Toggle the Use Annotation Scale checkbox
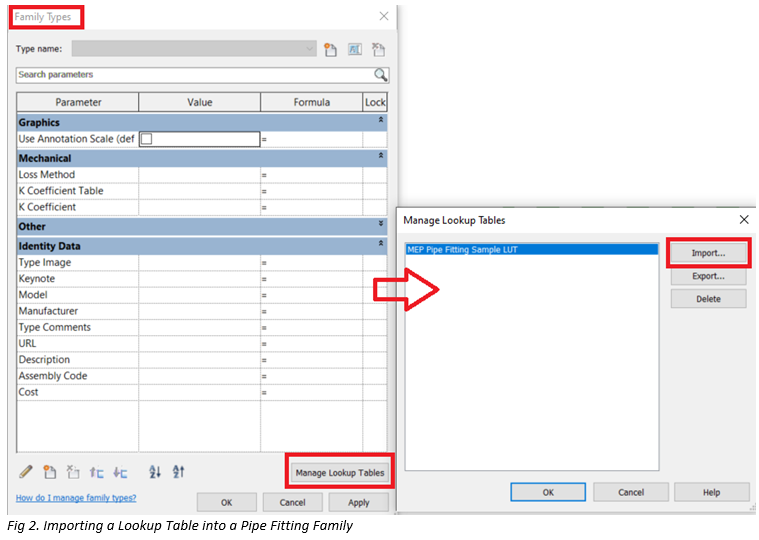This screenshot has width=759, height=540. click(x=146, y=139)
